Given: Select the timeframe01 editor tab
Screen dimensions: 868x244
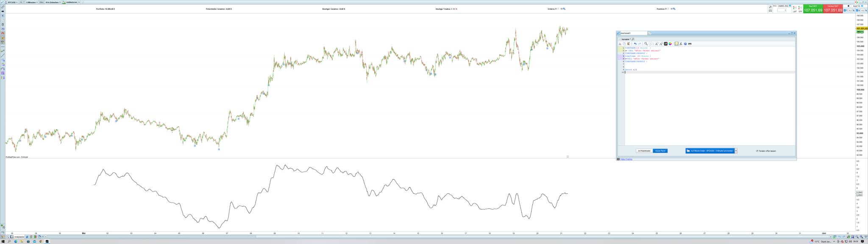Looking at the screenshot, I should point(634,33).
